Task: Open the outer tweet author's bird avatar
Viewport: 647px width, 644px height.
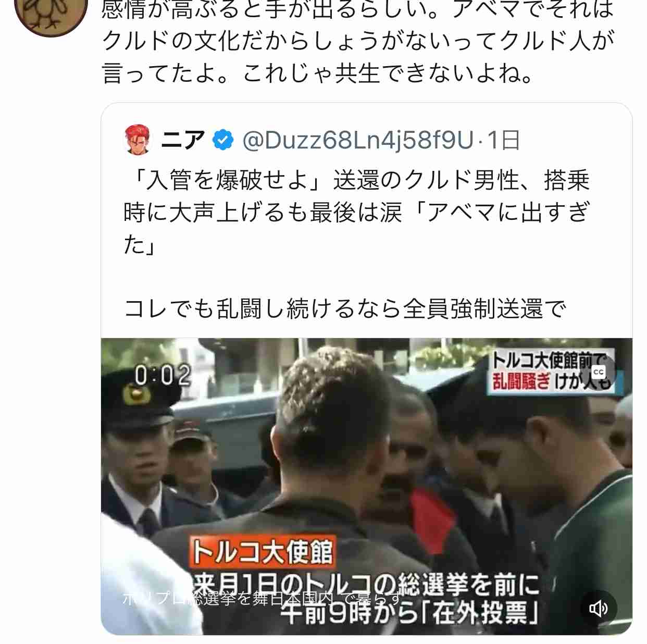Action: [51, 11]
